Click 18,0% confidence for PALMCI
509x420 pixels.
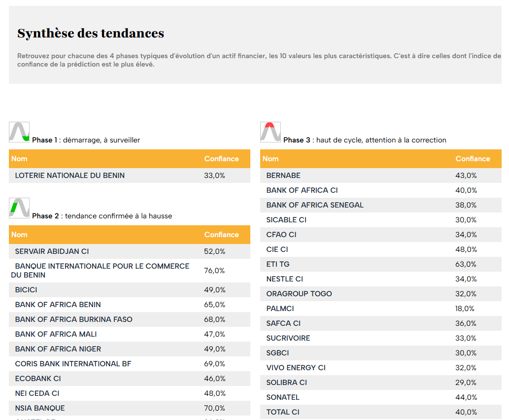pos(465,309)
